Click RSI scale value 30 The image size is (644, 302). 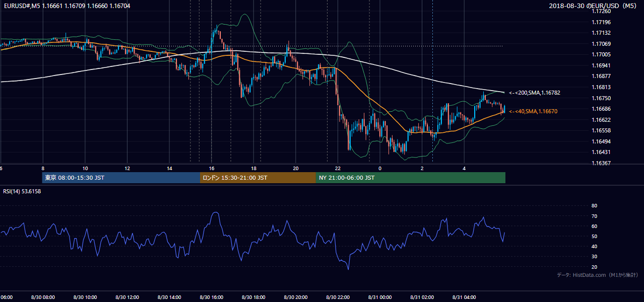click(x=594, y=256)
